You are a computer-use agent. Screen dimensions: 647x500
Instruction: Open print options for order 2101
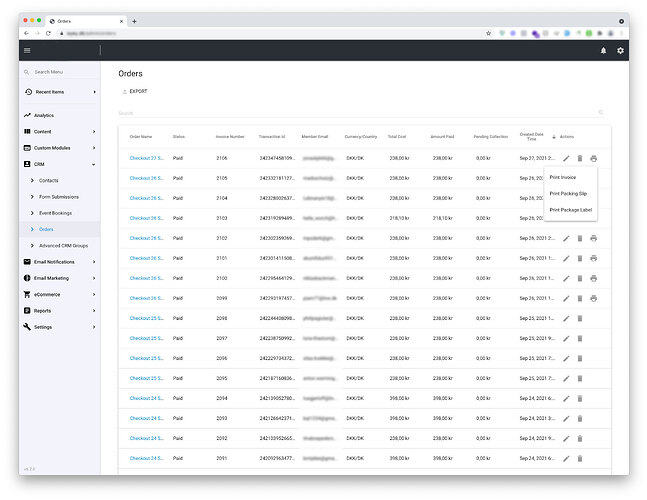pos(593,258)
